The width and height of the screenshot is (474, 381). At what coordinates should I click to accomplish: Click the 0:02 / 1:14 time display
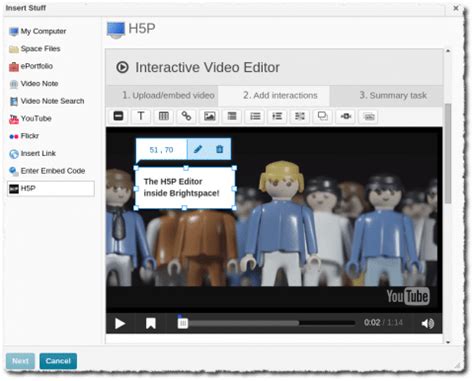(x=383, y=323)
